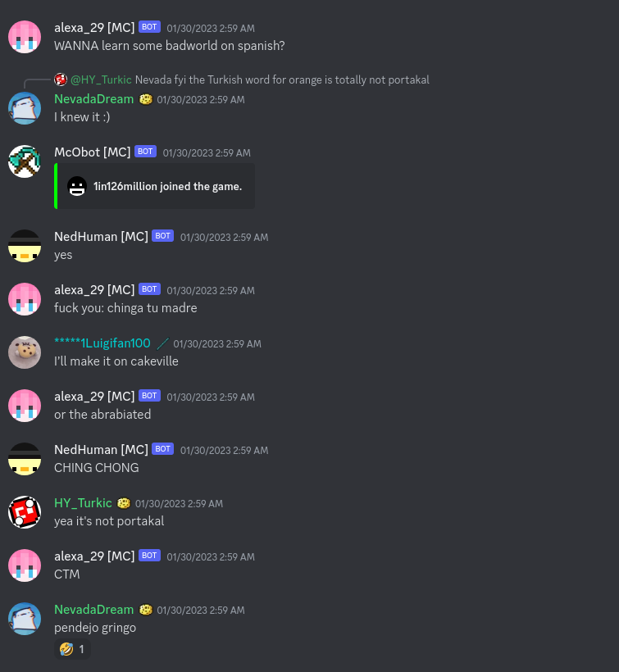Click 1Luigifan100's cookie avatar
Viewport: 619px width, 672px height.
[25, 352]
